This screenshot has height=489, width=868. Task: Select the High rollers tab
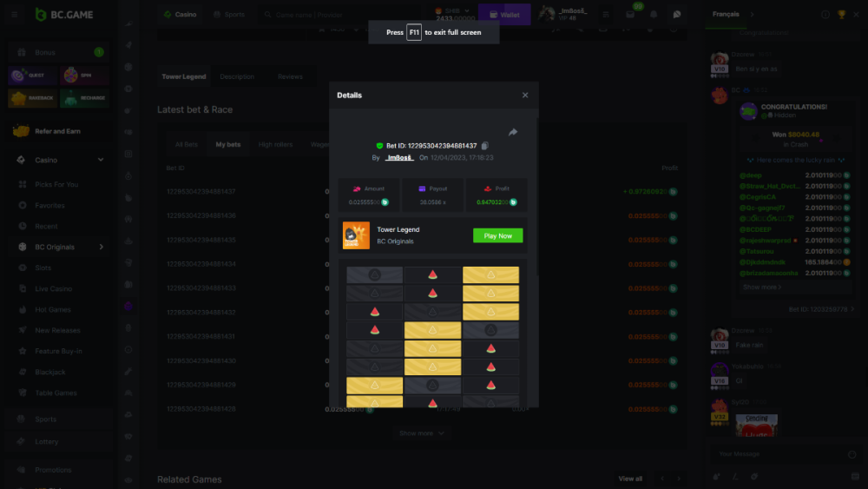point(275,144)
